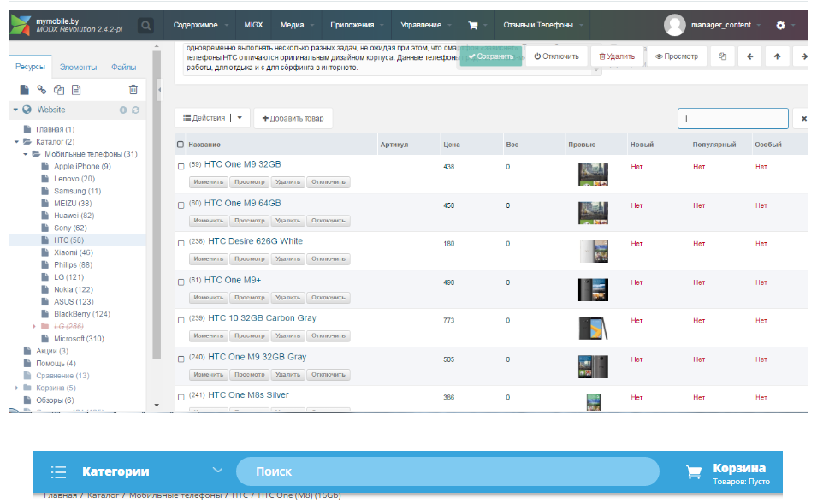Open the Приложения menu
The image size is (823, 504).
(352, 25)
